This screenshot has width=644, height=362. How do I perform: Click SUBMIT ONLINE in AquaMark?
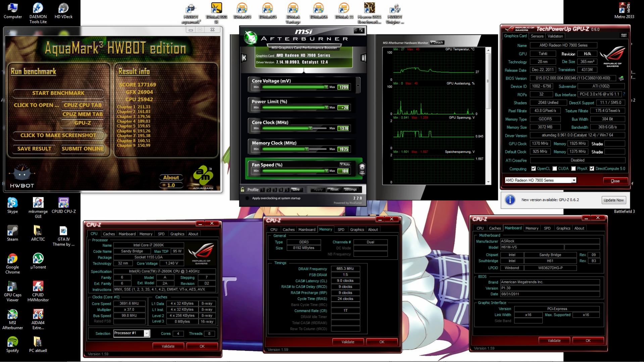pos(83,149)
